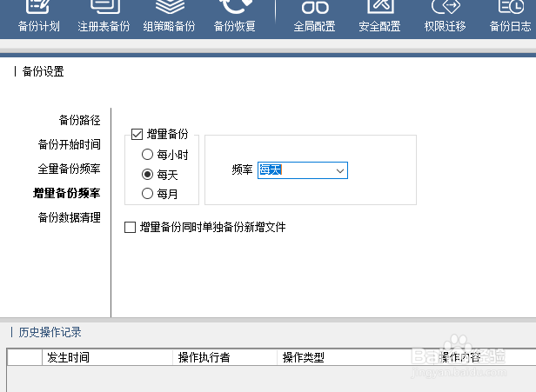This screenshot has width=536, height=392.
Task: Click the 操作执行者 column header
Action: pos(224,357)
